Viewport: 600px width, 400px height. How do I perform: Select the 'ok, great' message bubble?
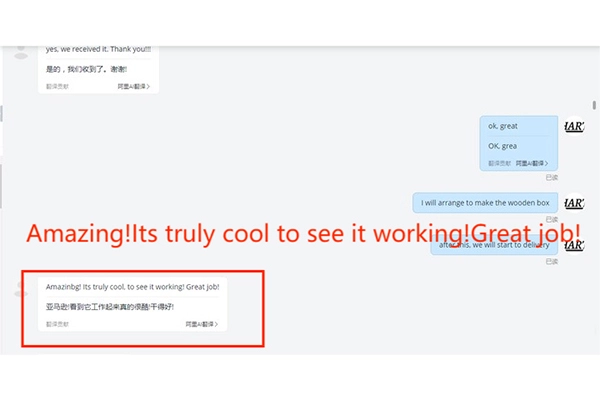point(518,126)
